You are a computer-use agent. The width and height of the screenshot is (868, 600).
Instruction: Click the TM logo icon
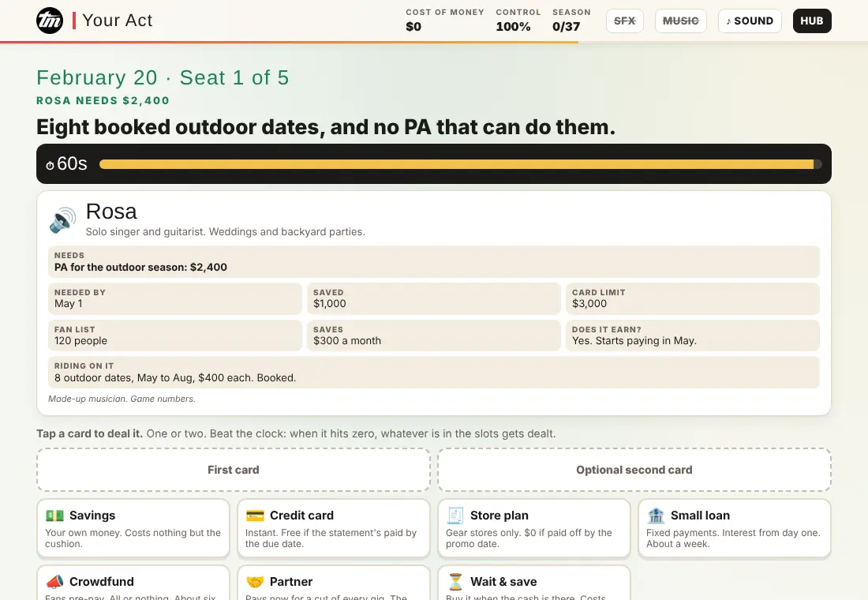pyautogui.click(x=50, y=21)
